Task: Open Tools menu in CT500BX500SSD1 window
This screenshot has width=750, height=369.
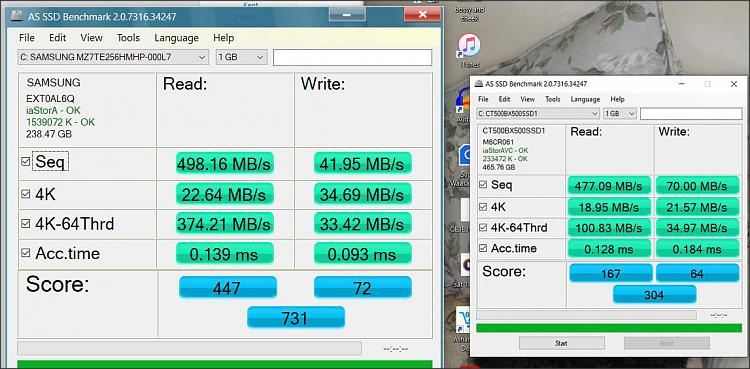Action: (552, 99)
